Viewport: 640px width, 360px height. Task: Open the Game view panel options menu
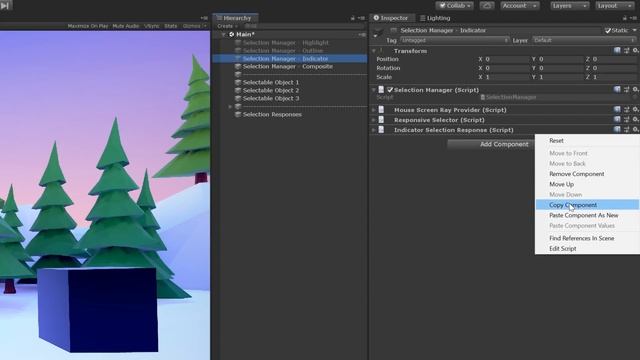coord(204,18)
